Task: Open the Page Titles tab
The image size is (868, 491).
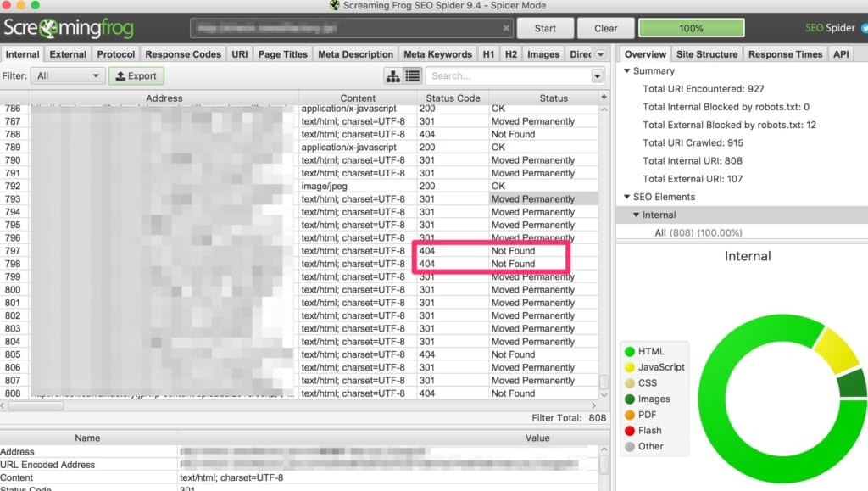Action: pyautogui.click(x=282, y=54)
